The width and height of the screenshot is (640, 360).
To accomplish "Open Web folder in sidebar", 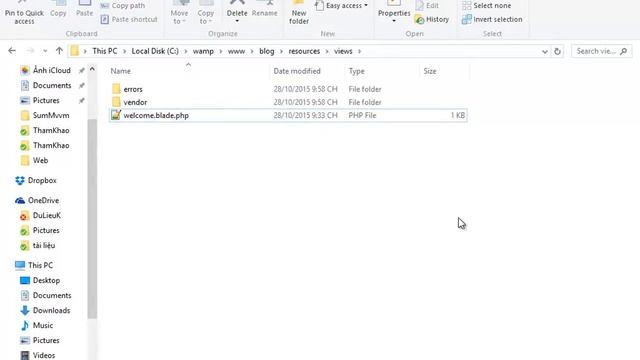I will point(34,160).
